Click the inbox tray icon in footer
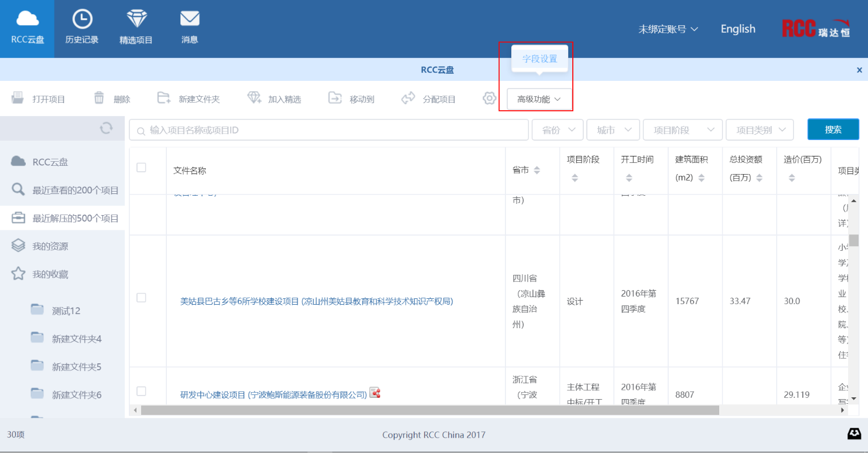Image resolution: width=868 pixels, height=453 pixels. pos(854,434)
